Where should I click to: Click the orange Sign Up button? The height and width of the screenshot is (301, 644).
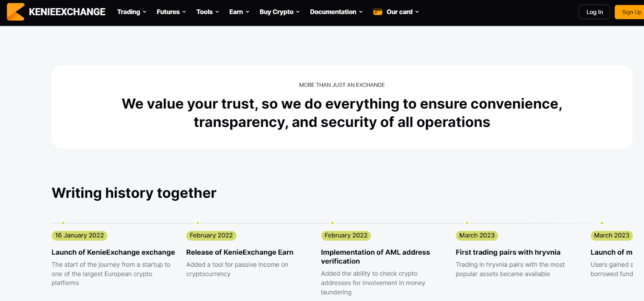(x=630, y=12)
